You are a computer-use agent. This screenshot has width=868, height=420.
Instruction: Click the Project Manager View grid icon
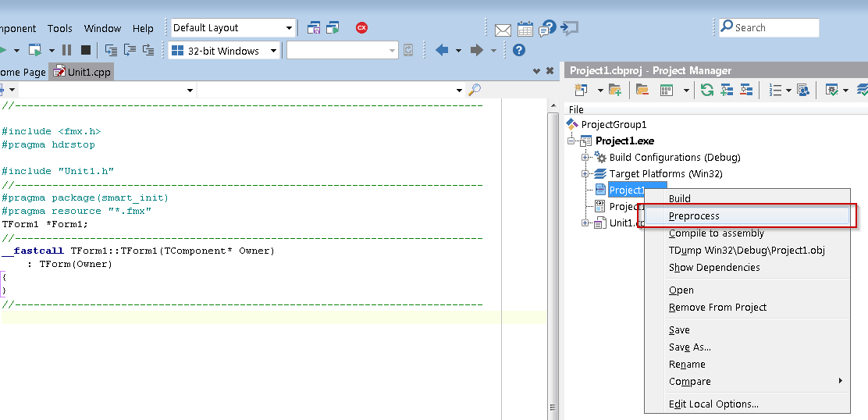tap(667, 90)
